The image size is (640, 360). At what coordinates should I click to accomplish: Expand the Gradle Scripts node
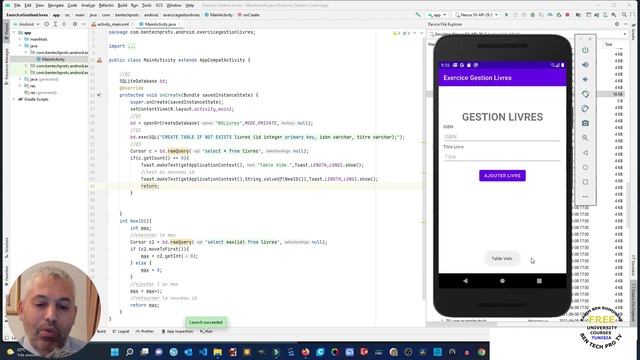tap(14, 99)
